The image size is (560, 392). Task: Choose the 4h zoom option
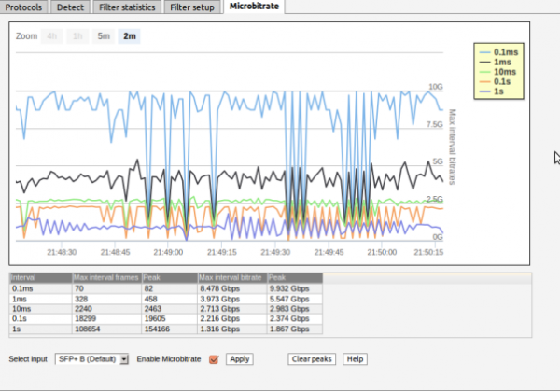[52, 36]
